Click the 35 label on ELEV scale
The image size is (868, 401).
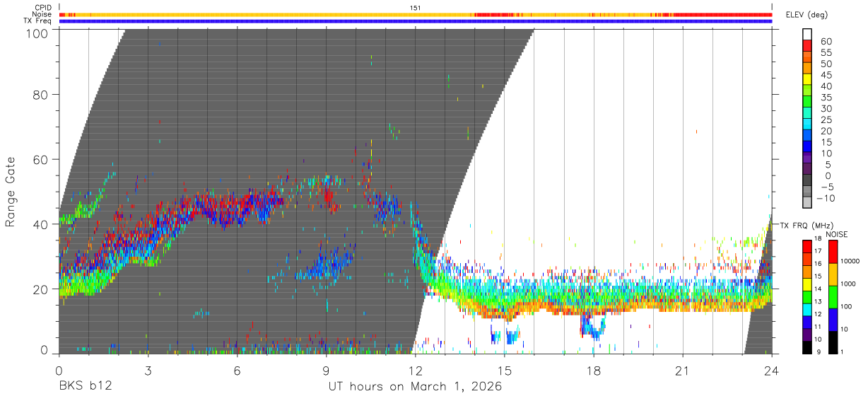826,98
